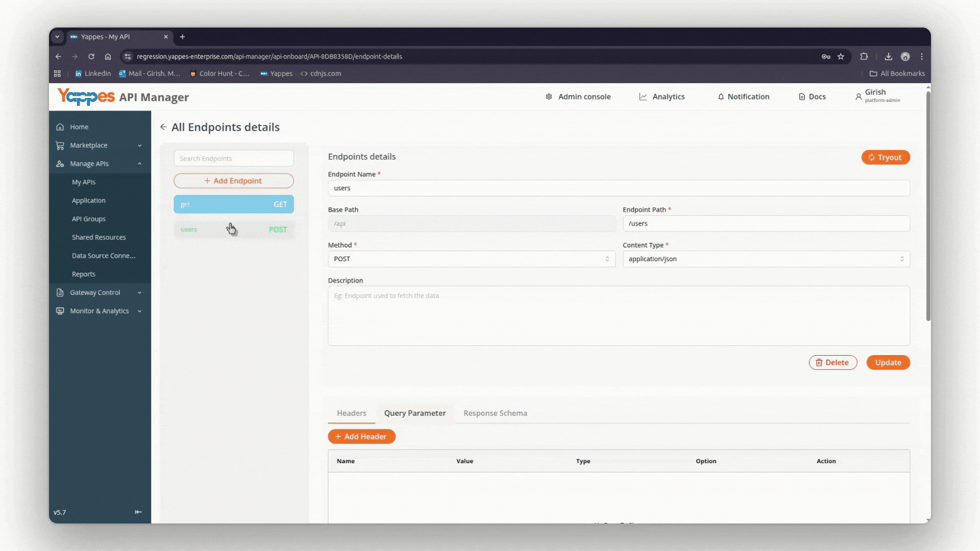Open My APIs in sidebar

(100, 182)
